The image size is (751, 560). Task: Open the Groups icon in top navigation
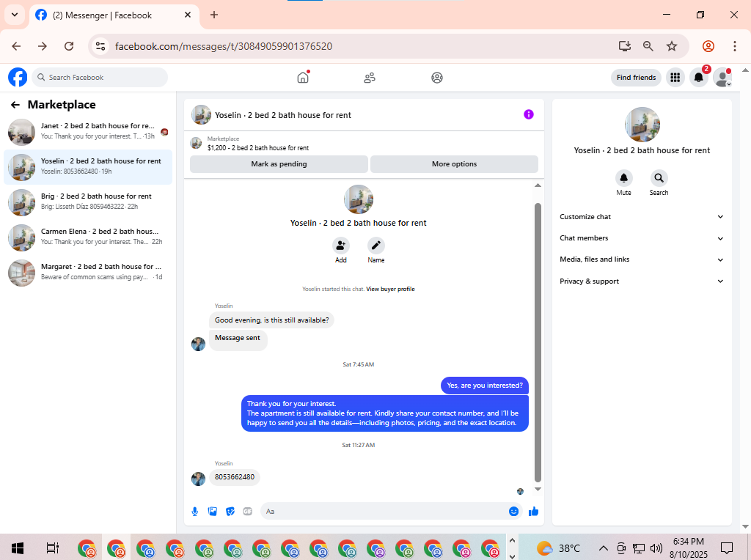[x=437, y=78]
